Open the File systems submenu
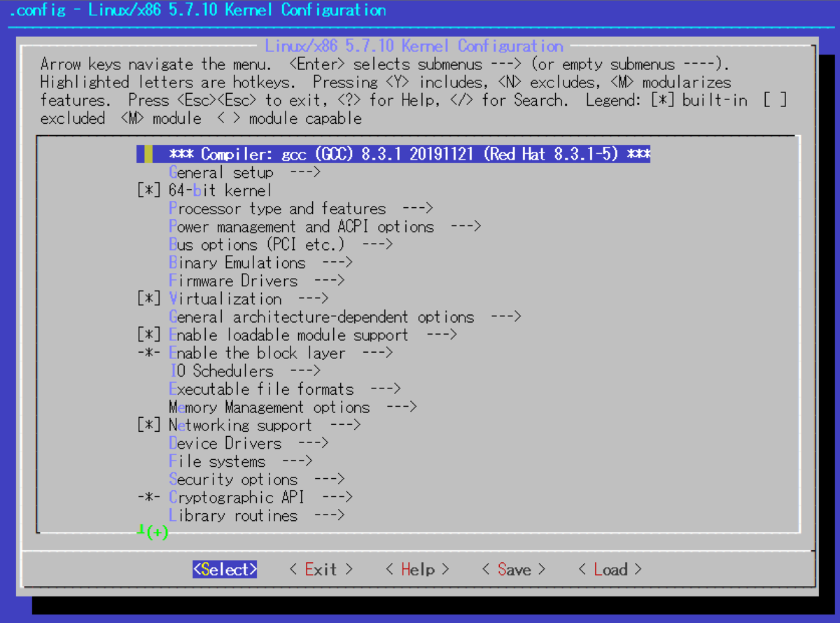This screenshot has height=623, width=840. tap(241, 461)
